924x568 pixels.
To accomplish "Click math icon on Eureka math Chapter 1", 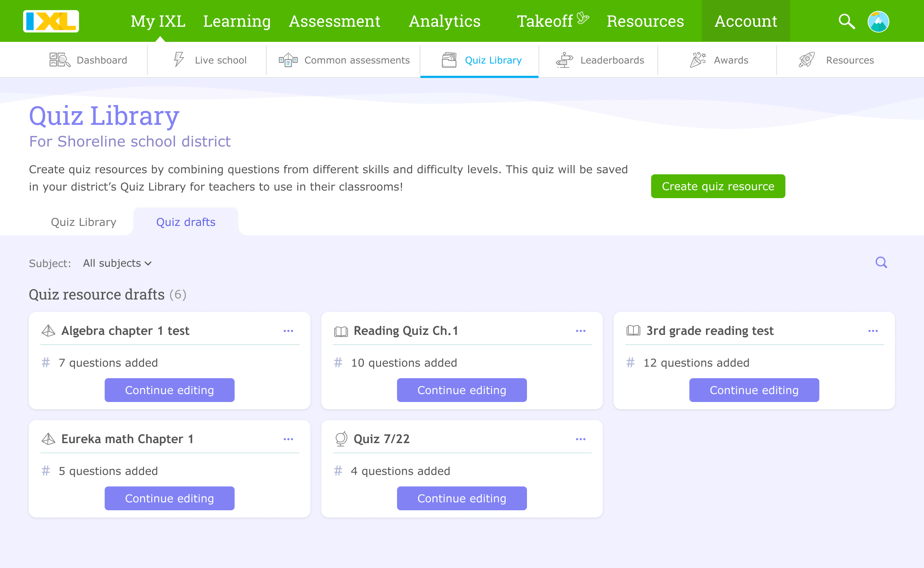I will [x=48, y=439].
